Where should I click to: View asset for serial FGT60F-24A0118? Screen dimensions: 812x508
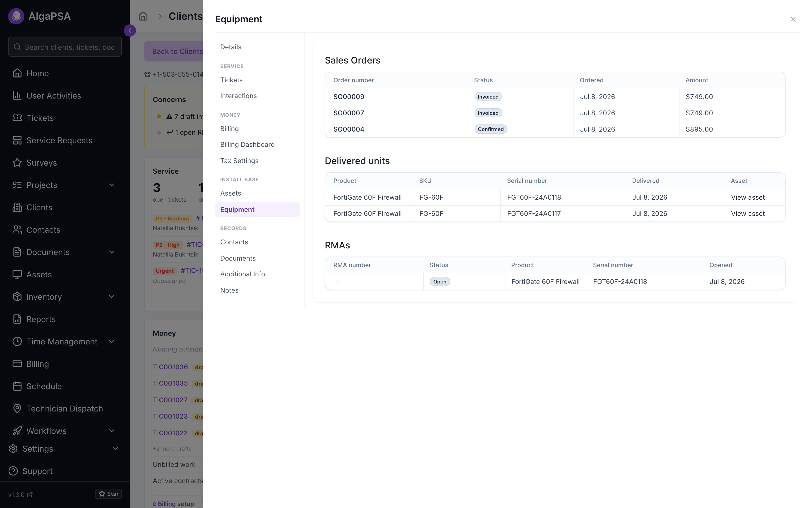pyautogui.click(x=748, y=197)
